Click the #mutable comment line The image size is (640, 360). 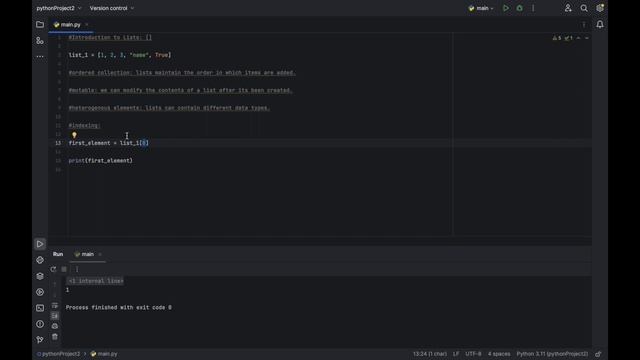click(180, 90)
